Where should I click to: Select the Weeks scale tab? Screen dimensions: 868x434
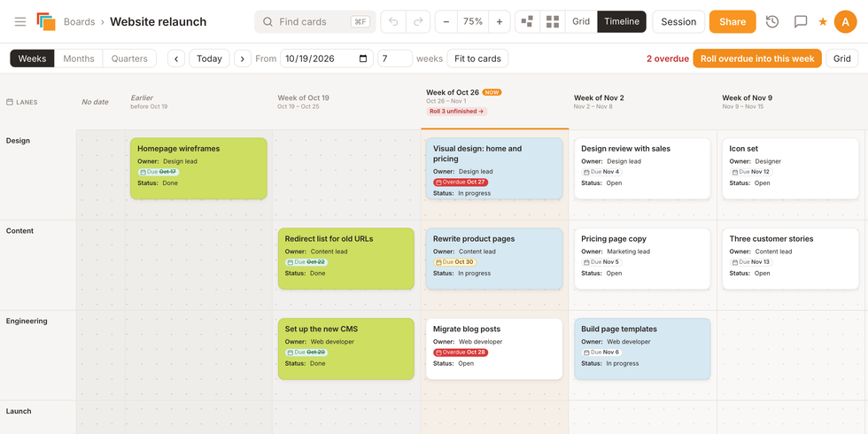(x=32, y=58)
